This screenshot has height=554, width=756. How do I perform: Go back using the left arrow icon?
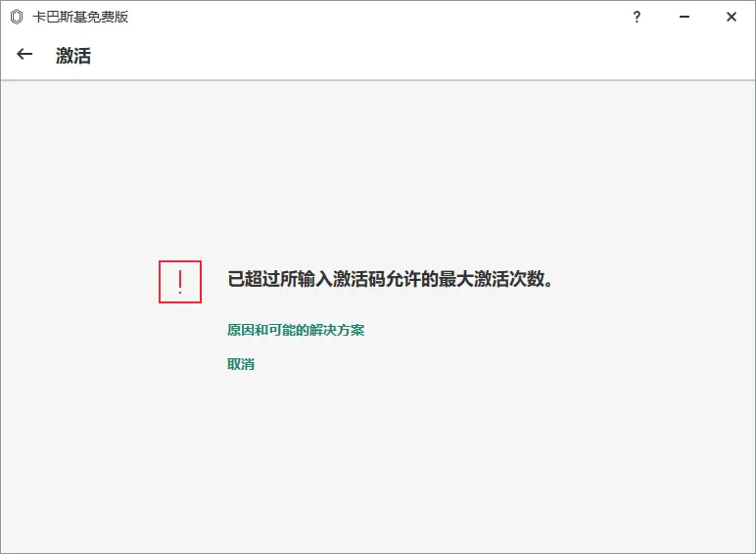pos(24,55)
